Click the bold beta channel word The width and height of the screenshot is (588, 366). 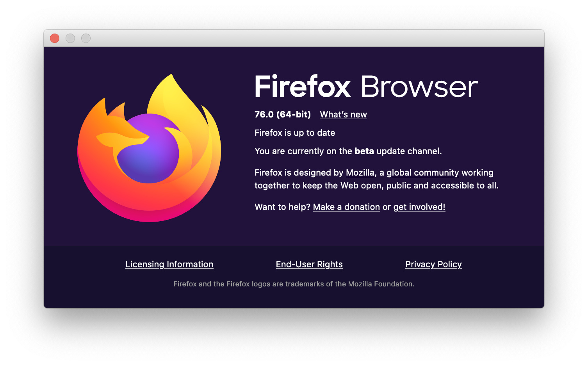pos(364,151)
